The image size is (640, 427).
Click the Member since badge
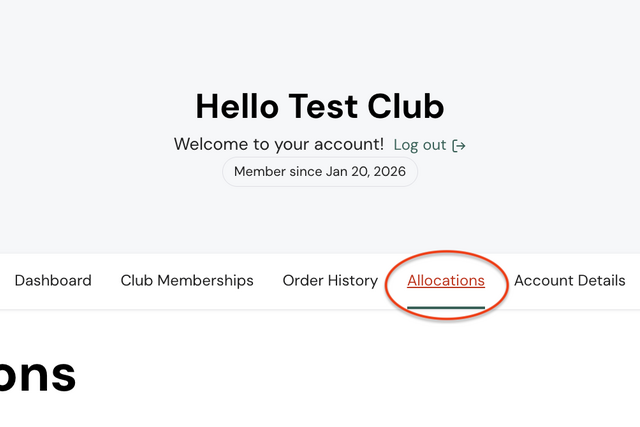tap(320, 172)
